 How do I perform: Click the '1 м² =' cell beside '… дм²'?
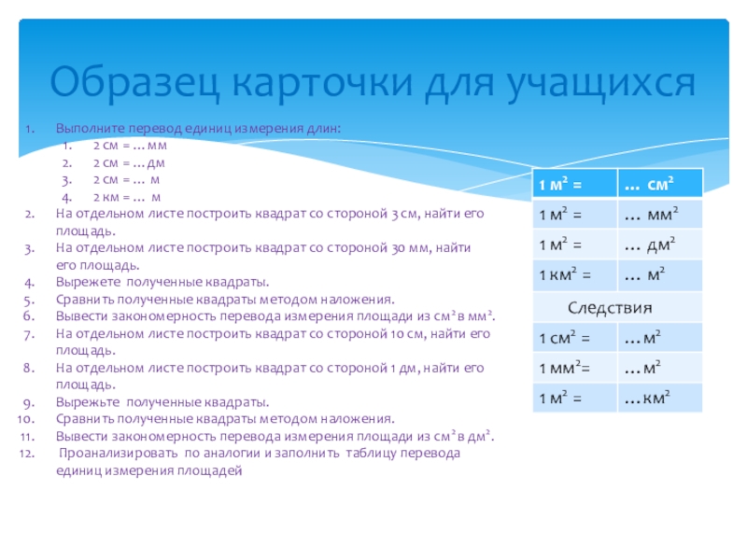(574, 245)
